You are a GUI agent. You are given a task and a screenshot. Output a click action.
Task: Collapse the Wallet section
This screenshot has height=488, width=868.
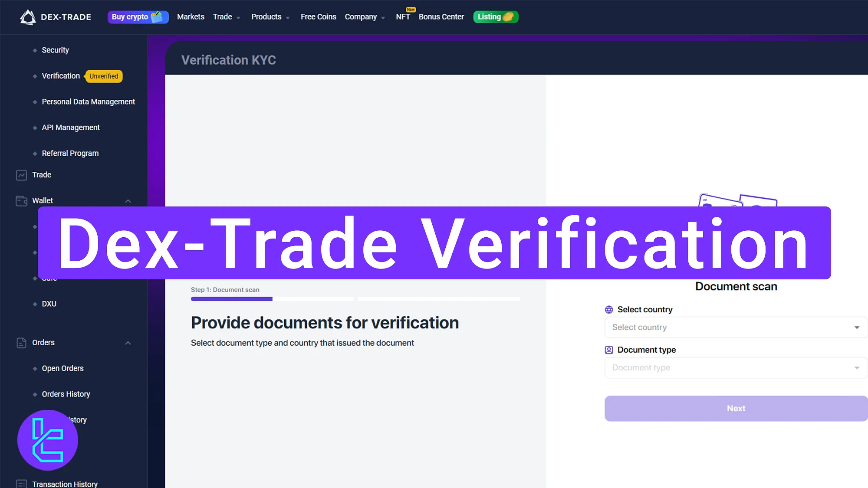(x=128, y=201)
